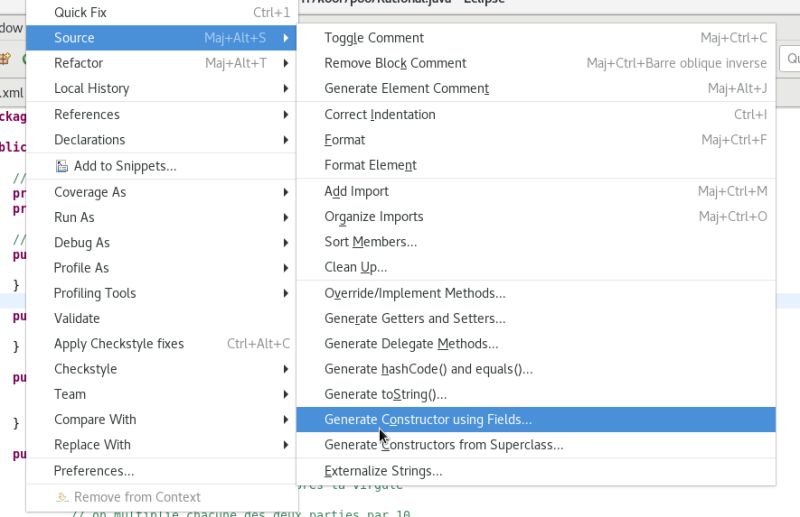Expand the Compare With submenu arrow
The height and width of the screenshot is (517, 800).
pos(286,420)
